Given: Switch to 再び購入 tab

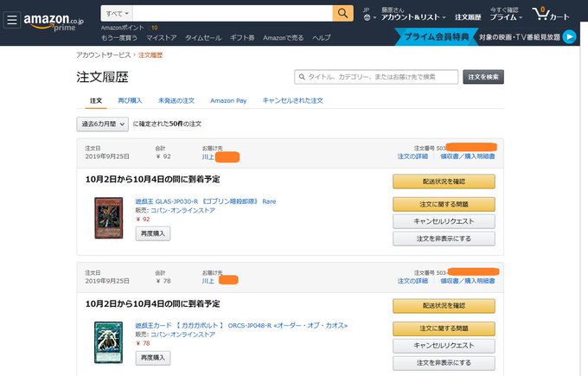Looking at the screenshot, I should 130,100.
